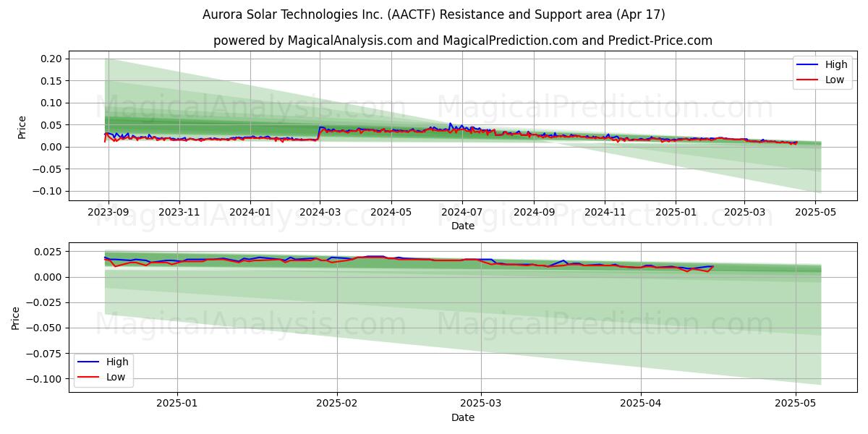This screenshot has height=434, width=868.
Task: Click the 0.15 price tick label
Action: [53, 81]
